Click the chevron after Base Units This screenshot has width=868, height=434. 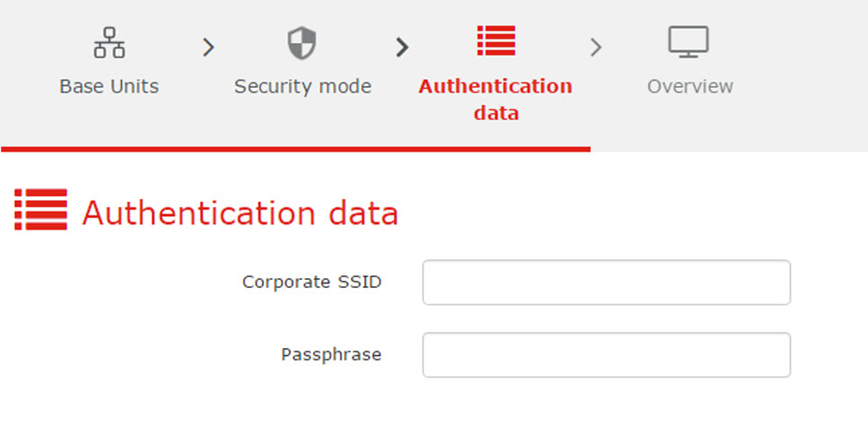tap(208, 48)
